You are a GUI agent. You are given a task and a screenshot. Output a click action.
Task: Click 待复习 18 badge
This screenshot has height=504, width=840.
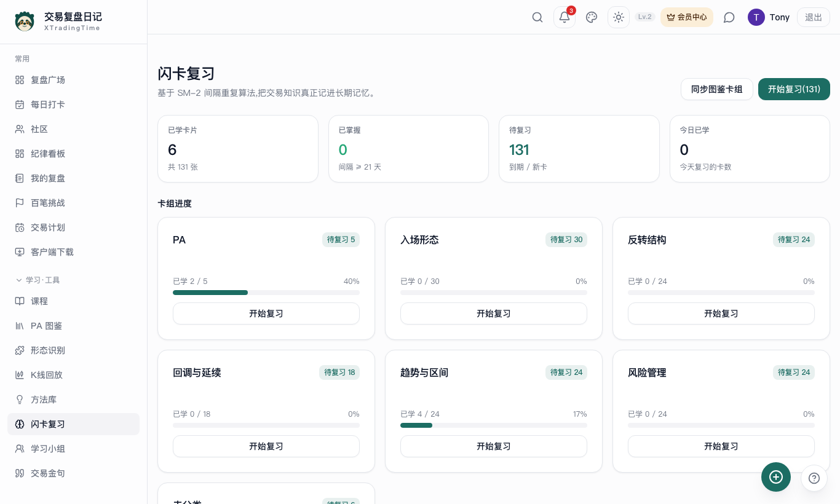pyautogui.click(x=339, y=372)
